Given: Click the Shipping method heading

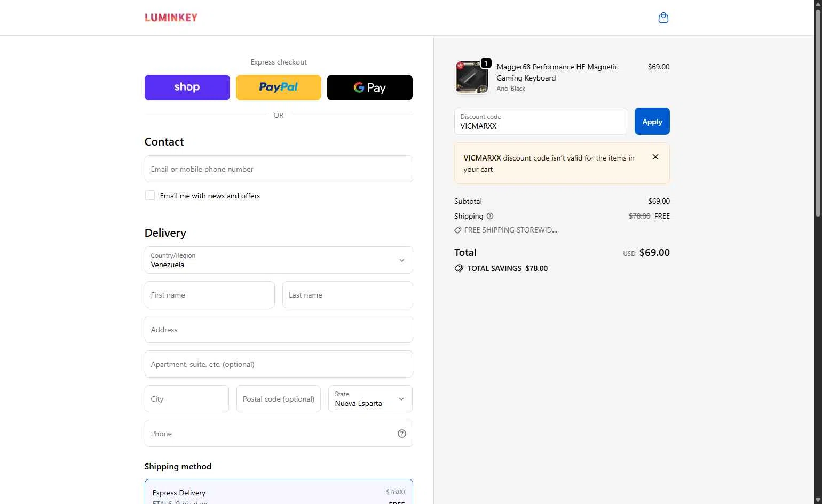Looking at the screenshot, I should point(178,466).
